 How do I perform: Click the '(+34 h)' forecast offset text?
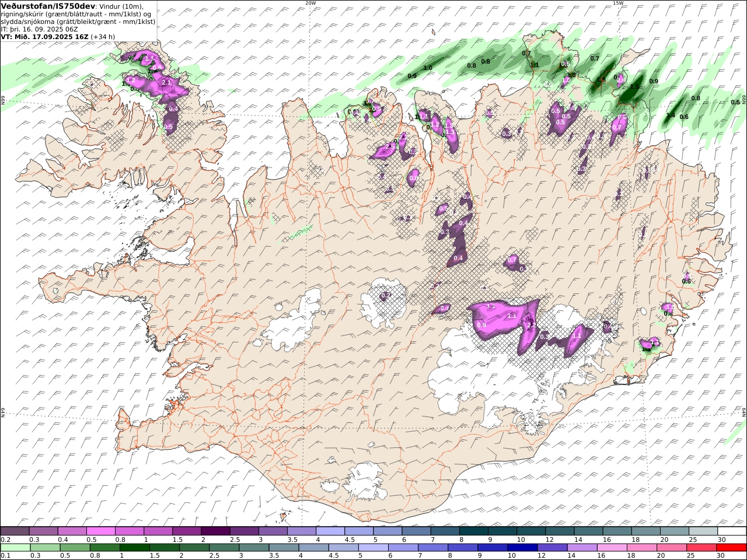(103, 37)
